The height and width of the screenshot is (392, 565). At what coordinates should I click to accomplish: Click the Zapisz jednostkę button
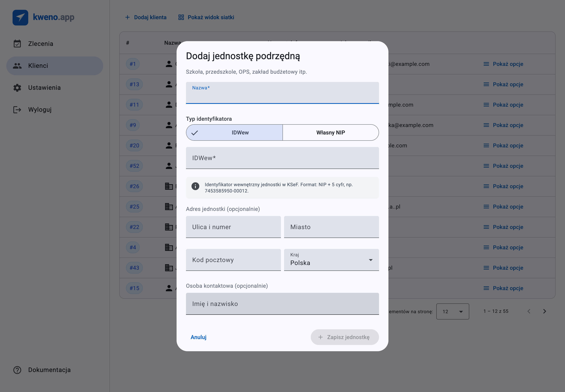tap(345, 337)
